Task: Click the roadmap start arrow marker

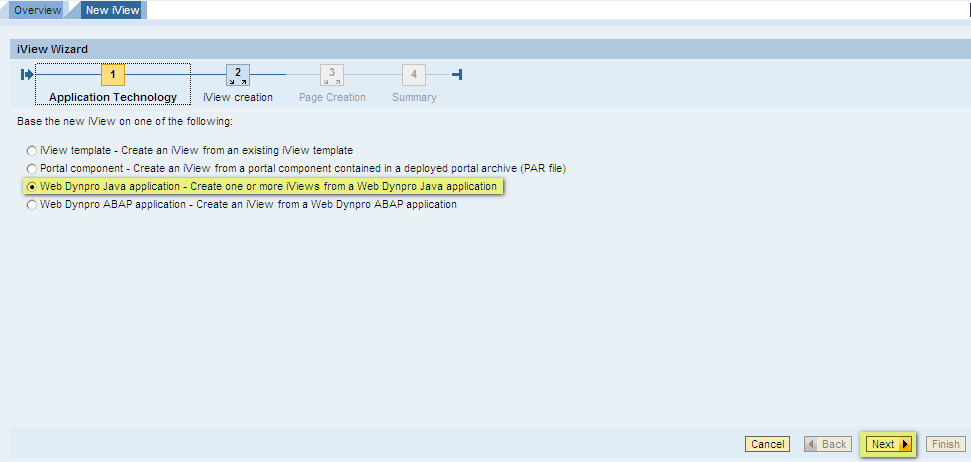Action: 27,75
